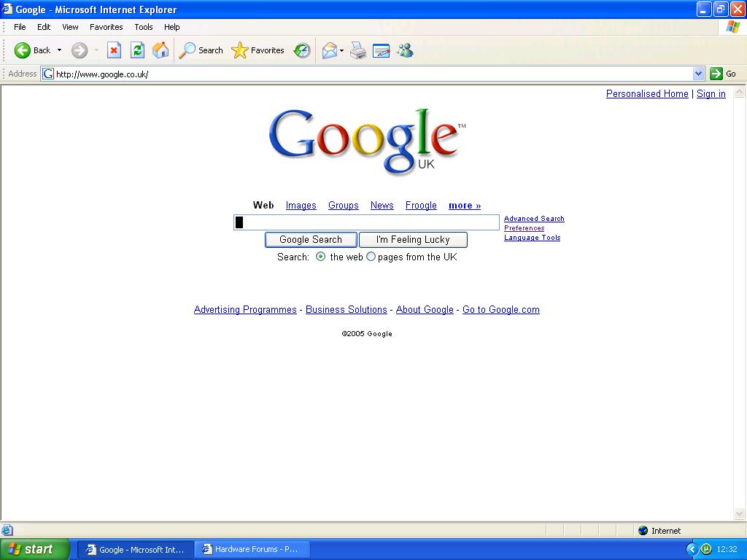The height and width of the screenshot is (560, 747).
Task: Go to the Home page icon
Action: coord(160,50)
